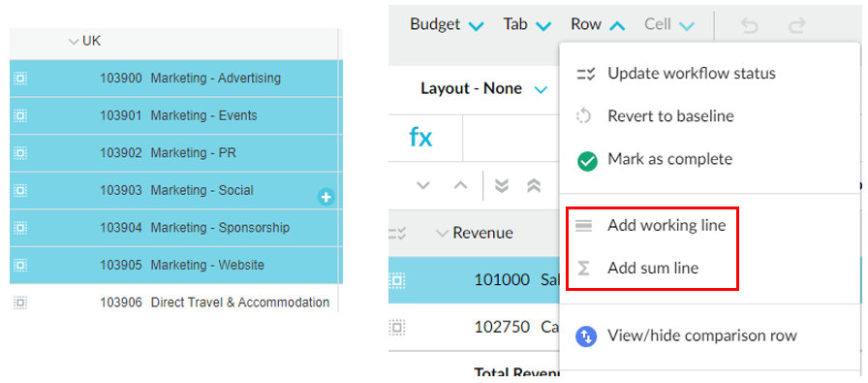The height and width of the screenshot is (383, 868).
Task: Click the double-up collapse all arrows
Action: tap(534, 185)
